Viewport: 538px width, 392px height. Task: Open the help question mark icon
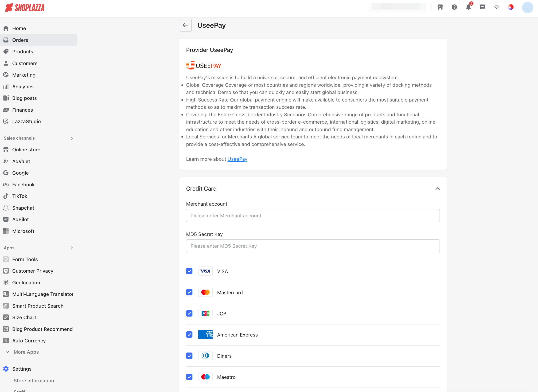coord(454,7)
